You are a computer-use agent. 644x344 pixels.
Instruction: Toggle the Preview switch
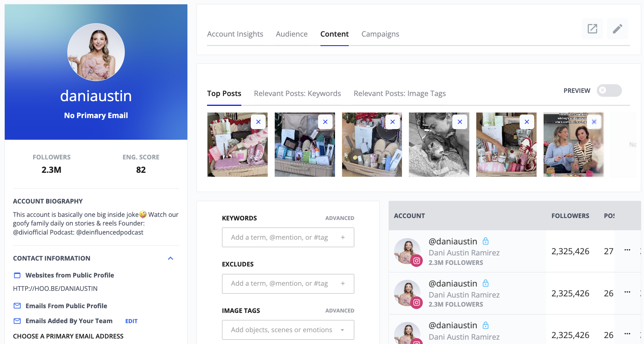point(609,91)
